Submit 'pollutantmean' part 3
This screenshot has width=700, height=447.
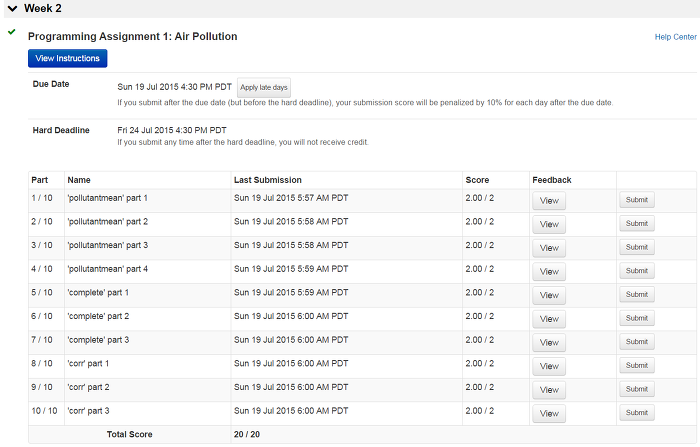tap(637, 247)
